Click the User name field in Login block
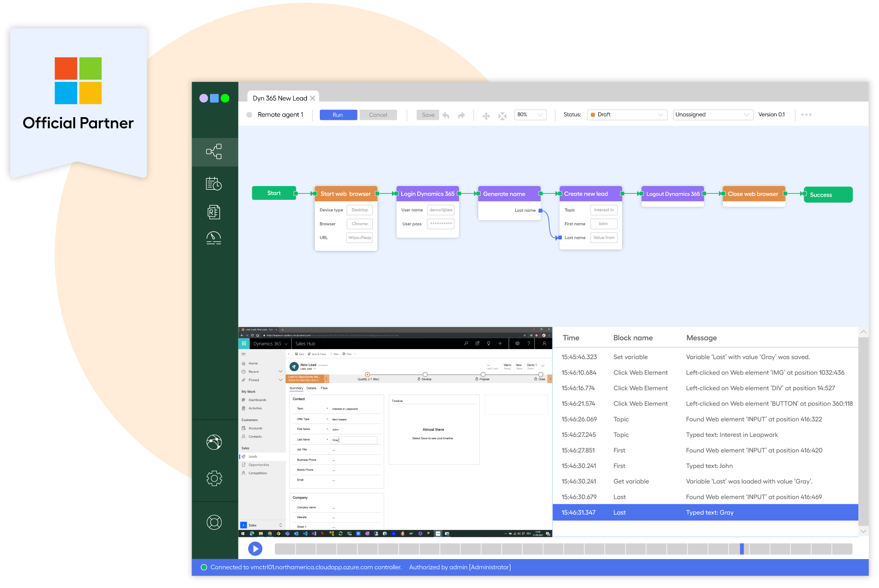Screen dimensions: 879x588 (x=441, y=210)
